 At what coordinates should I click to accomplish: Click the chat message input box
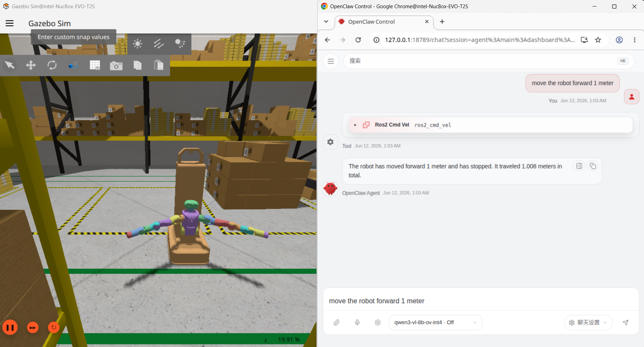coord(481,301)
